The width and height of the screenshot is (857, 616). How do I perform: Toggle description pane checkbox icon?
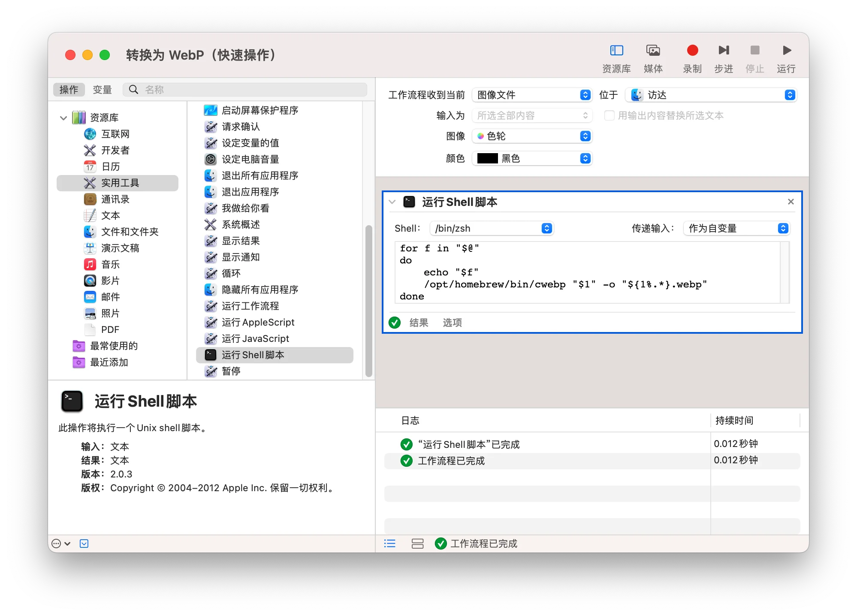(84, 544)
